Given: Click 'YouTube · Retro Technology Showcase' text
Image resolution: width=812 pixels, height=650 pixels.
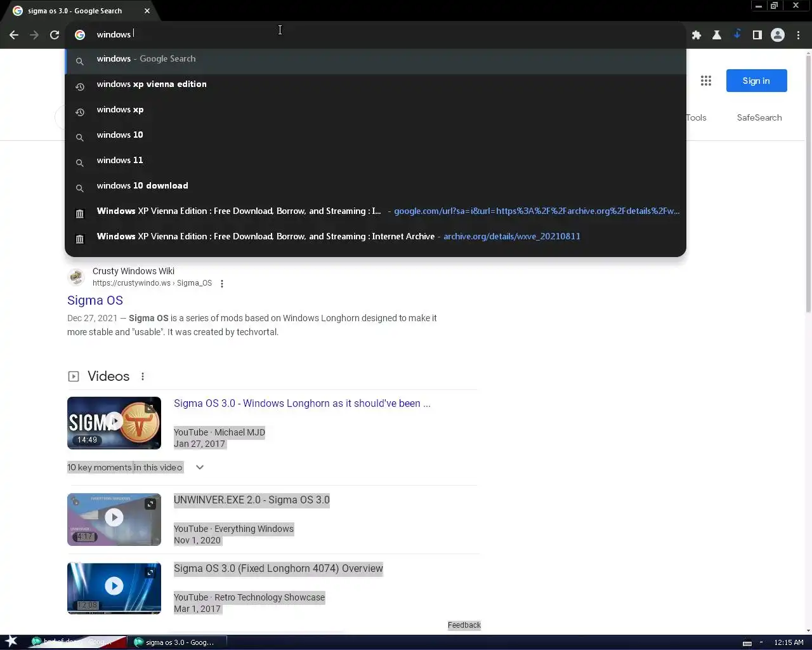Looking at the screenshot, I should [249, 597].
